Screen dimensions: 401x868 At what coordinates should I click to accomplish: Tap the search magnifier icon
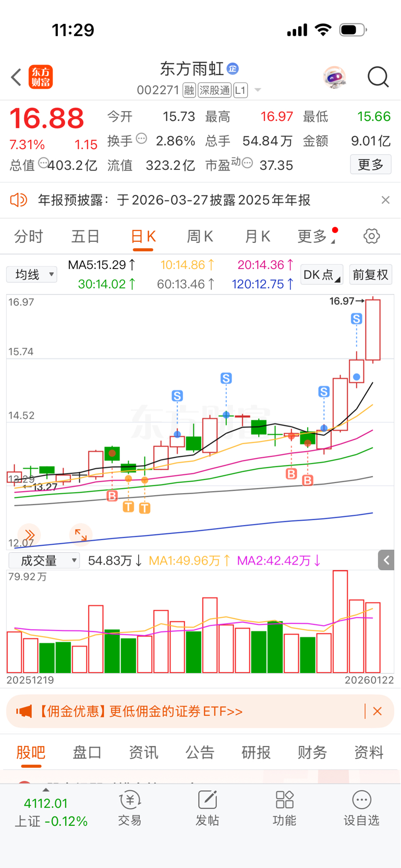[378, 77]
